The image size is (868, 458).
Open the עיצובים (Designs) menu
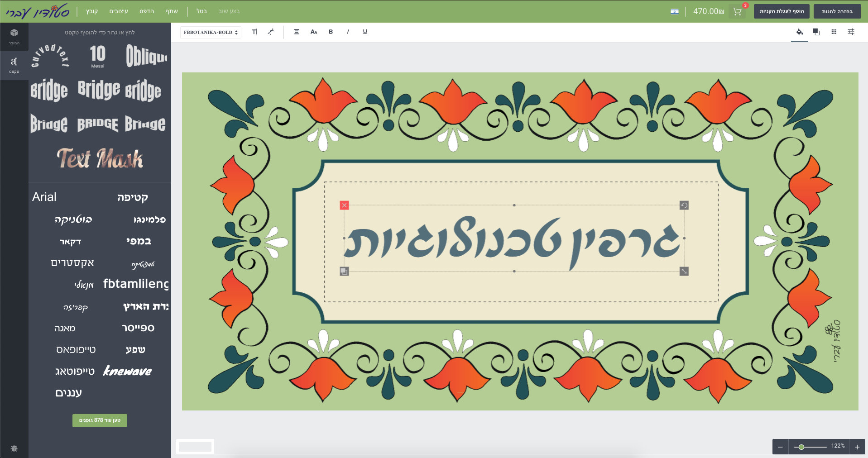(x=119, y=11)
